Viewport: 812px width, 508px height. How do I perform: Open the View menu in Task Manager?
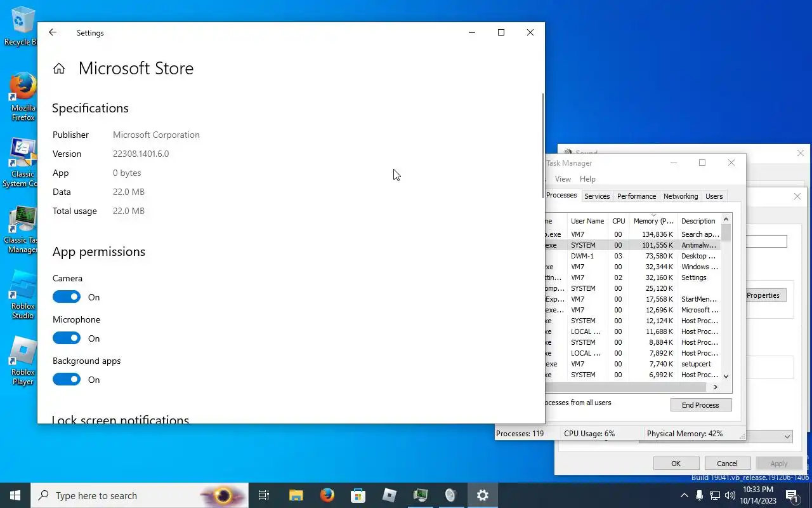563,179
